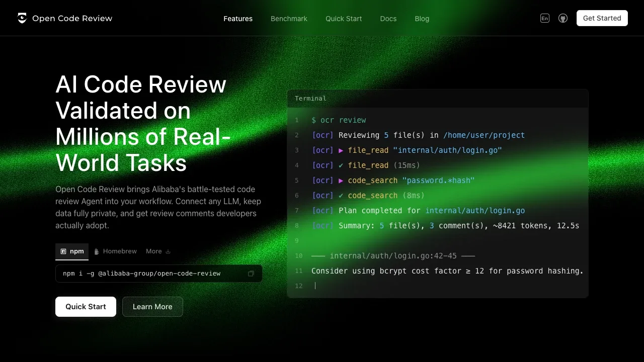The image size is (644, 362).
Task: Expand the More install options
Action: tap(158, 251)
